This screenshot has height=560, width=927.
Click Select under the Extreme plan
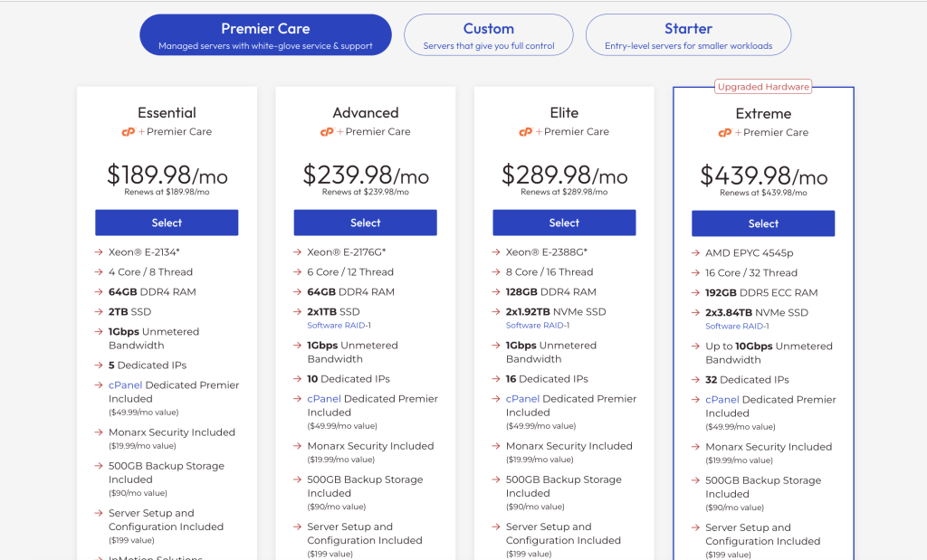point(763,223)
